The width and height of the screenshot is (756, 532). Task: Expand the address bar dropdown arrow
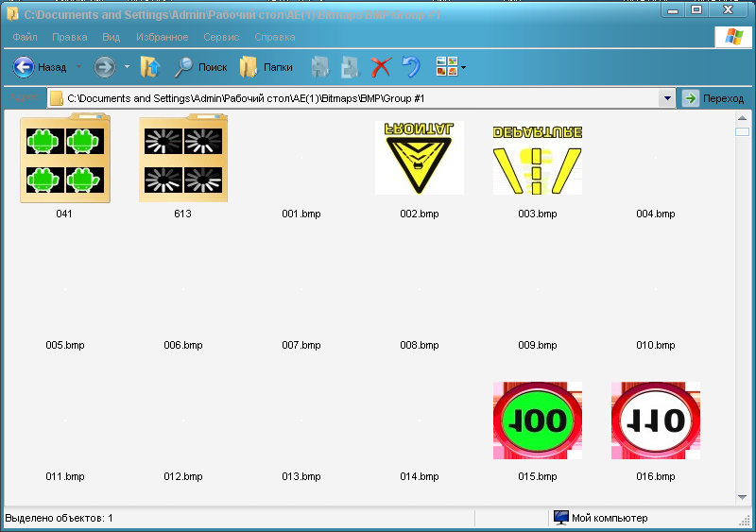(x=667, y=98)
